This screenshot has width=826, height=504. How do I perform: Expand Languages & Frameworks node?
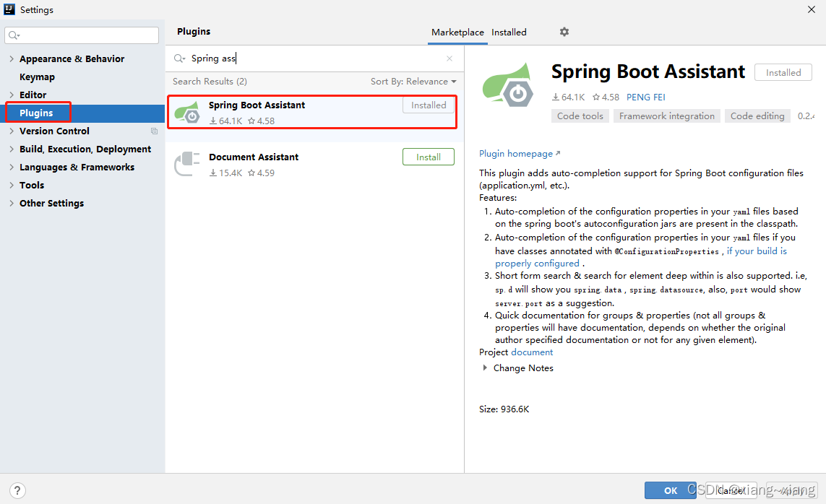point(12,167)
